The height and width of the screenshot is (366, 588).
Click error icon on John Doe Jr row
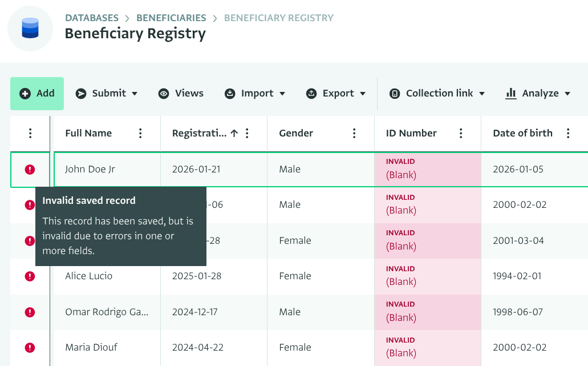click(30, 170)
